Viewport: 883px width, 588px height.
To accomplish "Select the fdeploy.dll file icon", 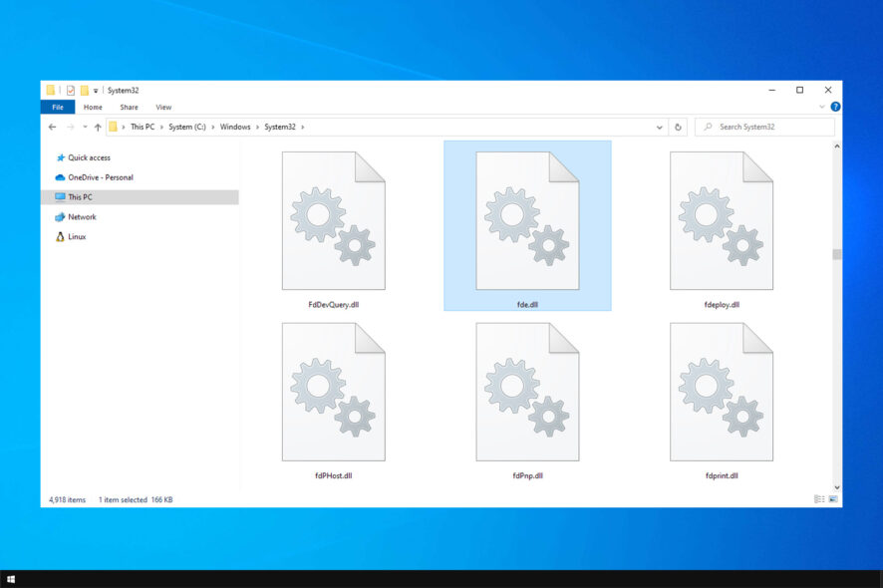I will tap(722, 221).
